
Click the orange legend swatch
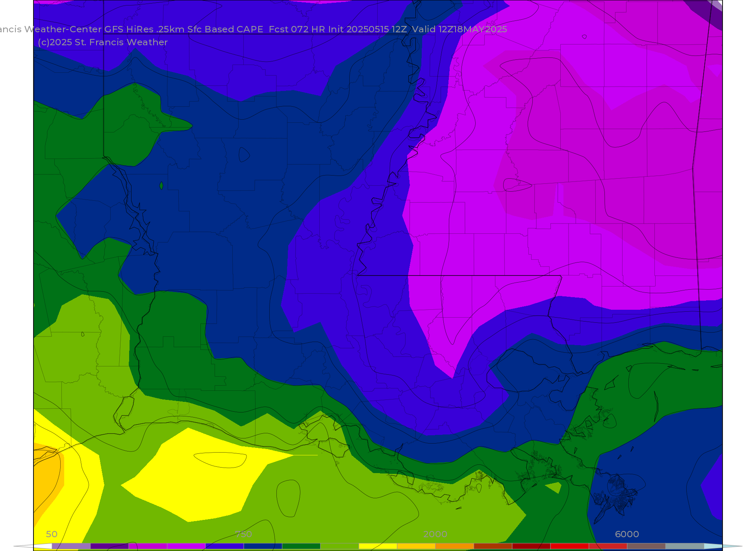(x=454, y=546)
